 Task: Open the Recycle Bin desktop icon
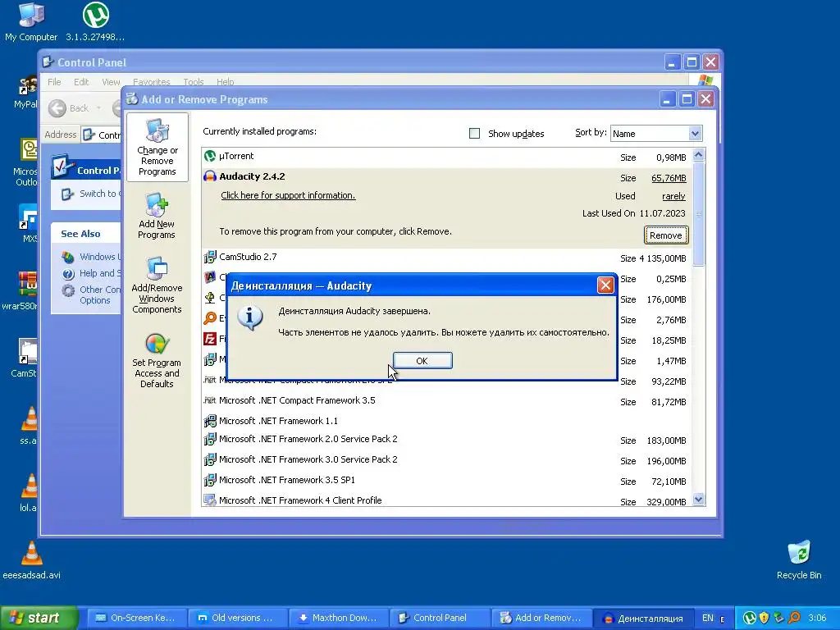pos(799,561)
